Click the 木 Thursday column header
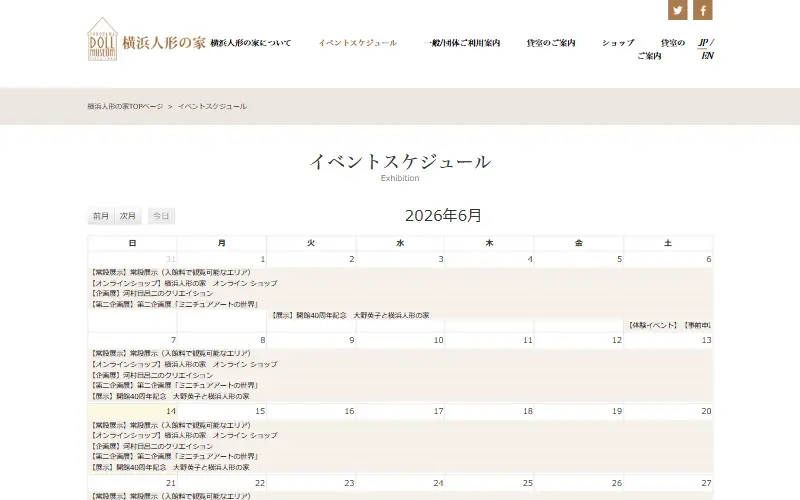The height and width of the screenshot is (500, 800). (489, 243)
